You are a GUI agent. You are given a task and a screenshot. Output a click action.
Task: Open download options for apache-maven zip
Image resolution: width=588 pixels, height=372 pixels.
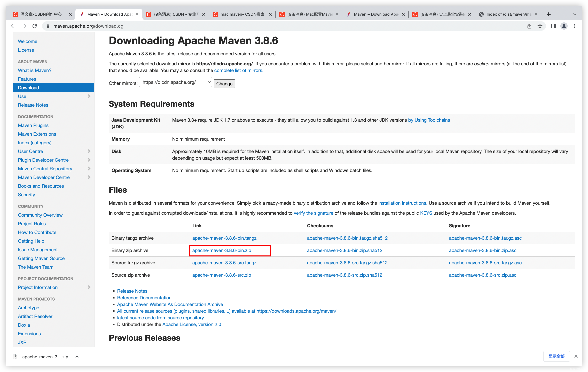point(77,357)
